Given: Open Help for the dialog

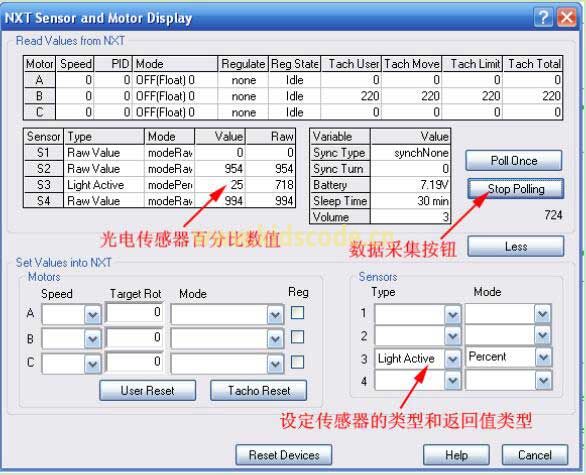Looking at the screenshot, I should 456,455.
